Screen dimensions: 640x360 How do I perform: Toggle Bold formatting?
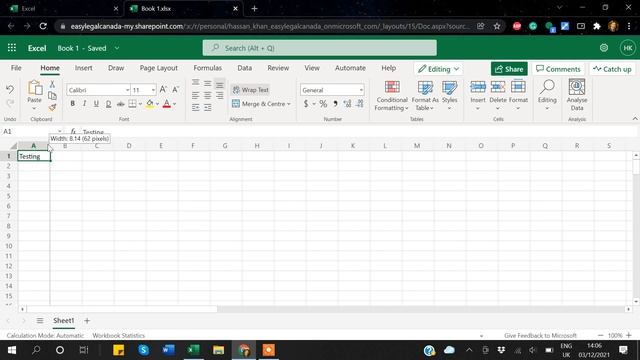(73, 104)
